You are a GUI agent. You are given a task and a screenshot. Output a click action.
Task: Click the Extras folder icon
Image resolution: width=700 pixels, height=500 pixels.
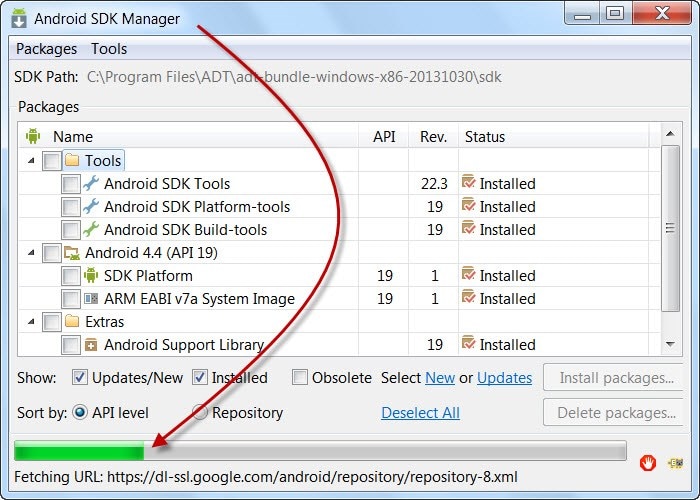[x=71, y=321]
